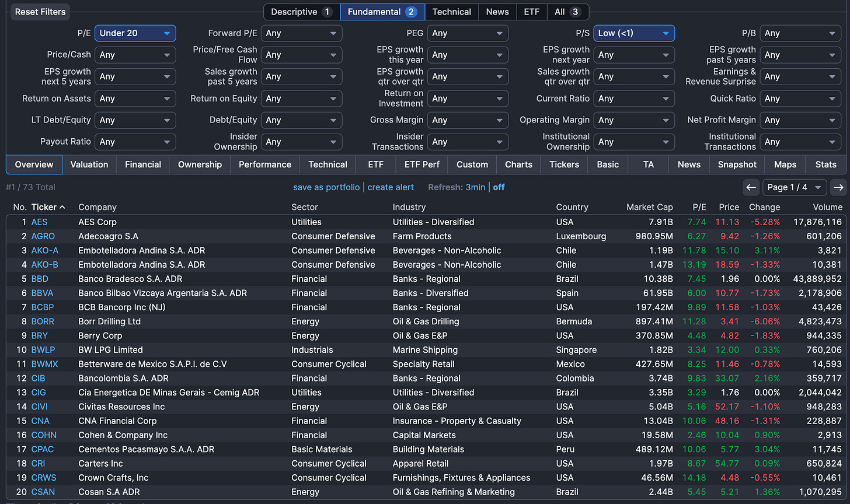Click the Basic Materials sector cell
Image resolution: width=850 pixels, height=504 pixels.
[322, 449]
